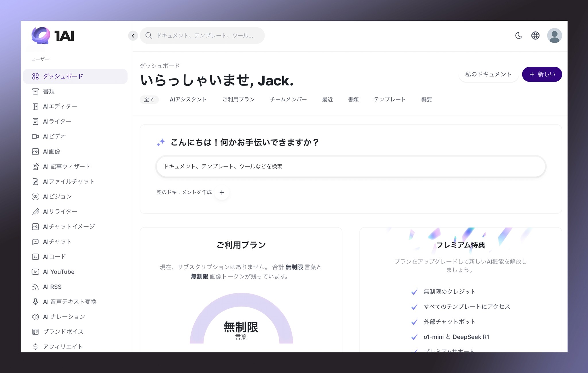Viewport: 588px width, 373px height.
Task: Open AIビデオ from the sidebar
Action: (x=55, y=136)
